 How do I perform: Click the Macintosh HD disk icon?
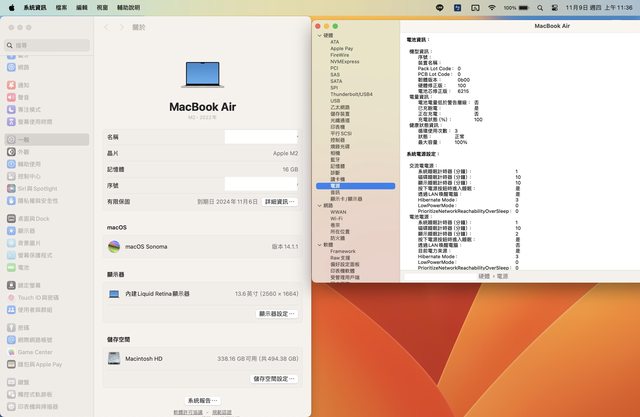point(114,357)
